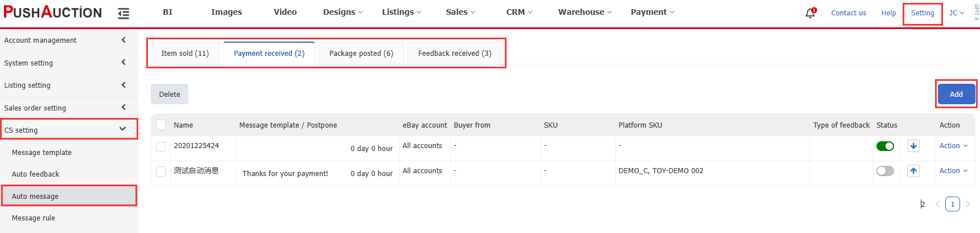Image resolution: width=980 pixels, height=233 pixels.
Task: Expand Account management in sidebar
Action: tap(68, 40)
